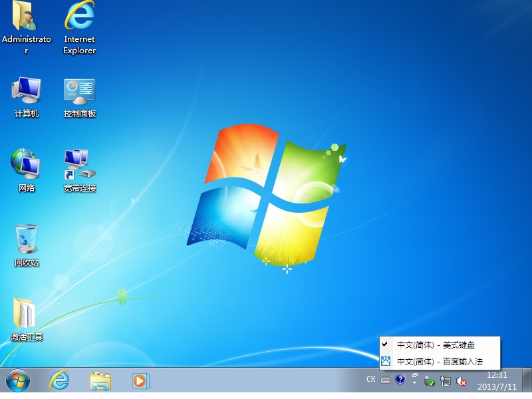Select the Internet Explorer desktop shortcut
The image size is (532, 399).
click(79, 27)
